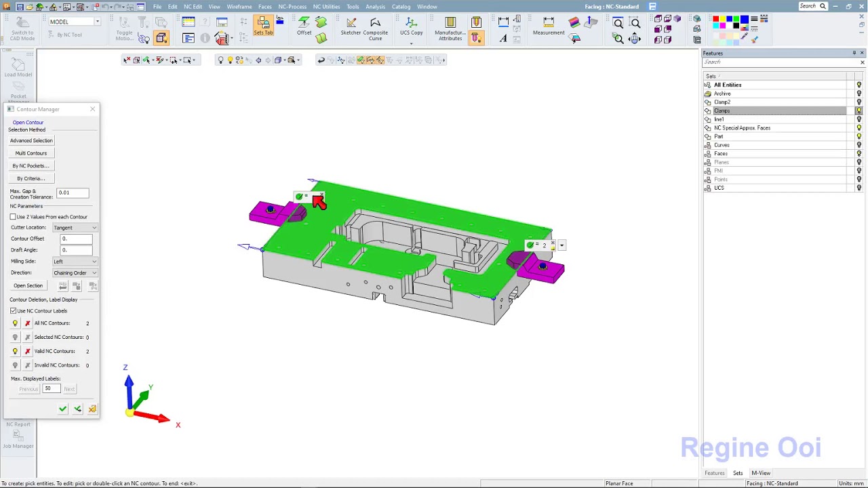This screenshot has height=488, width=868.
Task: Click By NC Pockets button
Action: click(31, 165)
